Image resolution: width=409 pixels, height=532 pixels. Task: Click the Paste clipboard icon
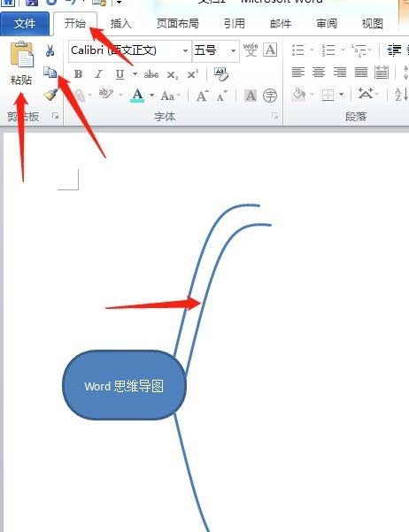22,54
